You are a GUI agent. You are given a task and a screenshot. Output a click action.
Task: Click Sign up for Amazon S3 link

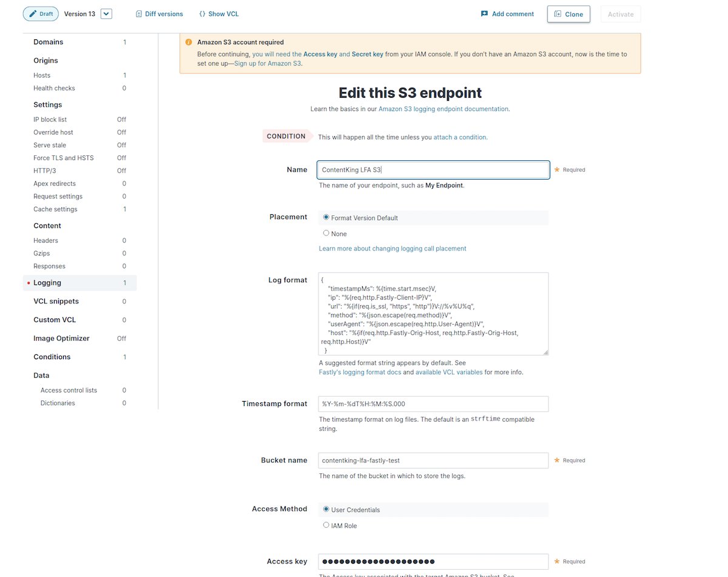(268, 63)
